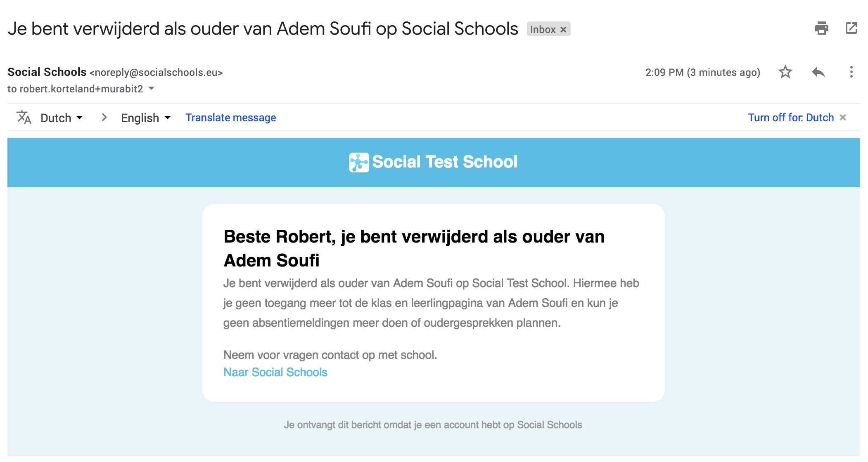Open the Dutch source language dropdown
This screenshot has height=462, width=868.
coord(61,118)
